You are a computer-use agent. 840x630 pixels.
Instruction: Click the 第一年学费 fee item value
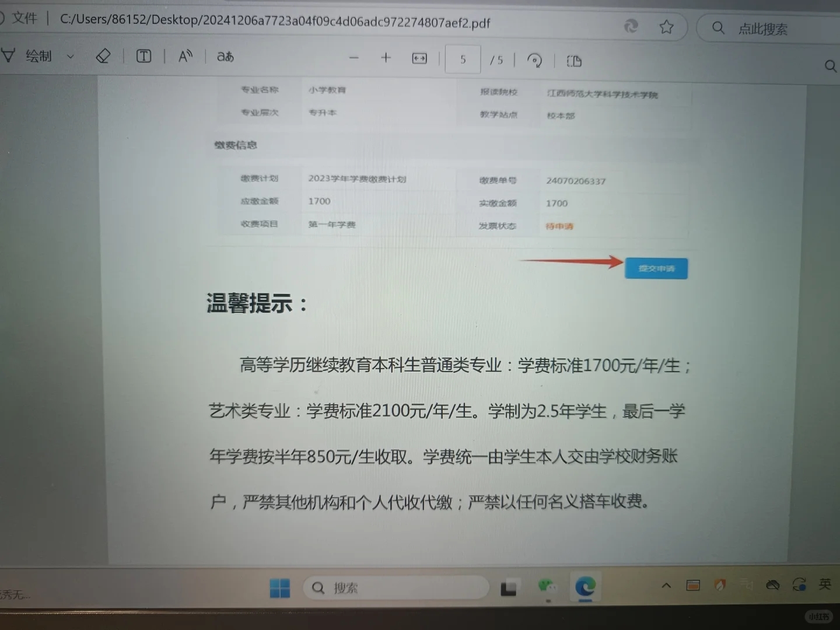(332, 224)
